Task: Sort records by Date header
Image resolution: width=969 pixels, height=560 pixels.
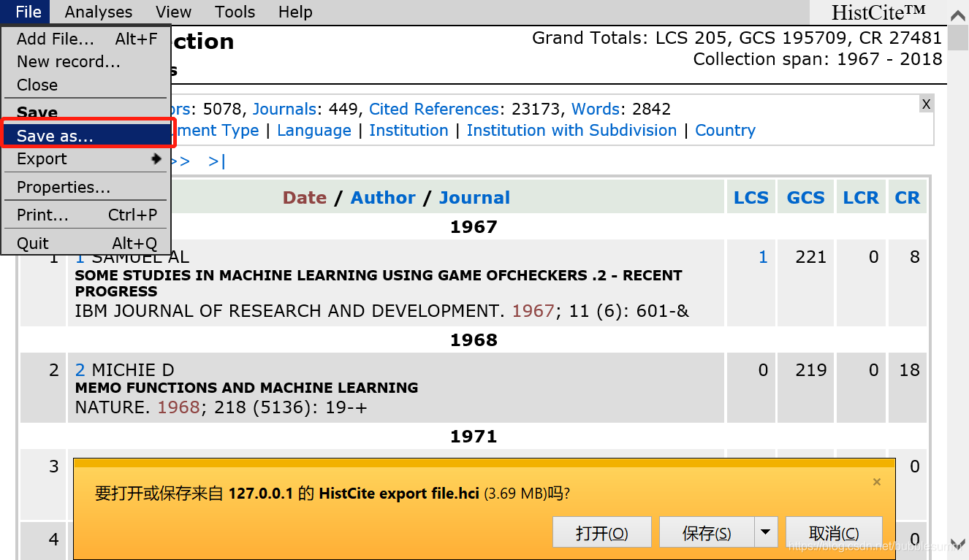Action: 305,198
